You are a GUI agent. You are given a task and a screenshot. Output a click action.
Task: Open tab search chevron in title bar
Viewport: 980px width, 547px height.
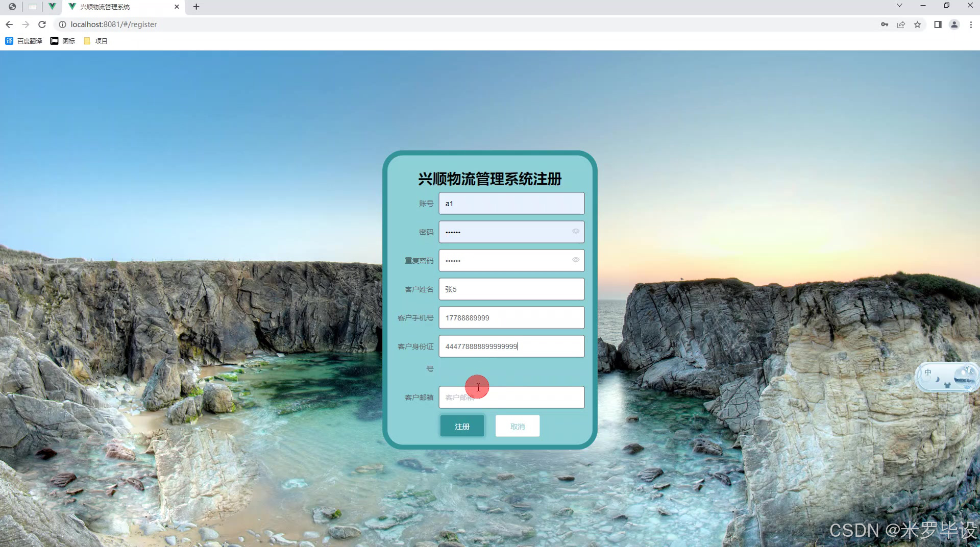[x=899, y=6]
